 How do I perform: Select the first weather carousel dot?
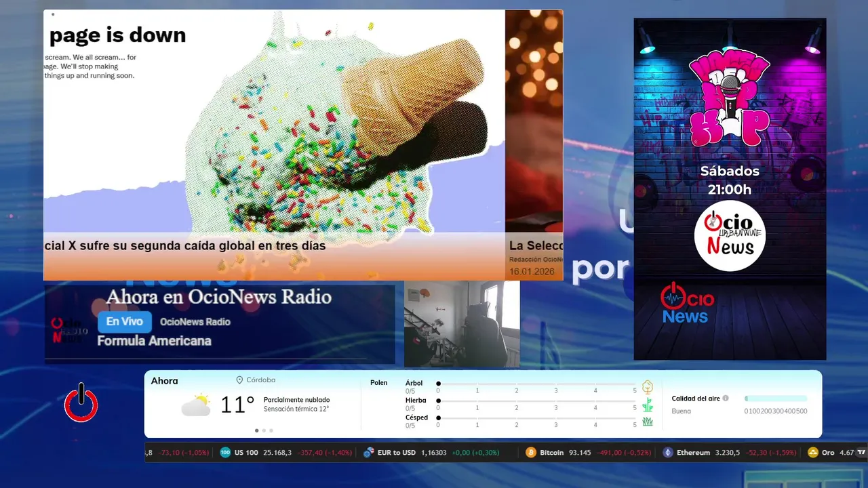256,430
